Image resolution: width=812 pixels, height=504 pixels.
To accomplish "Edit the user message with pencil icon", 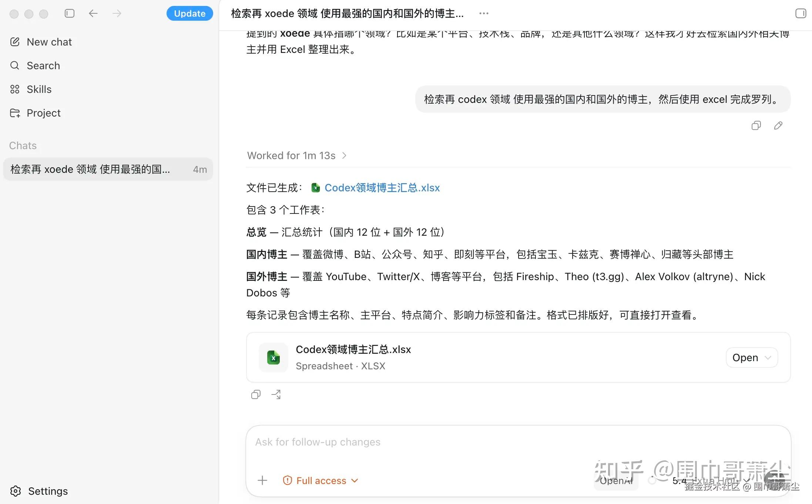I will tap(778, 126).
